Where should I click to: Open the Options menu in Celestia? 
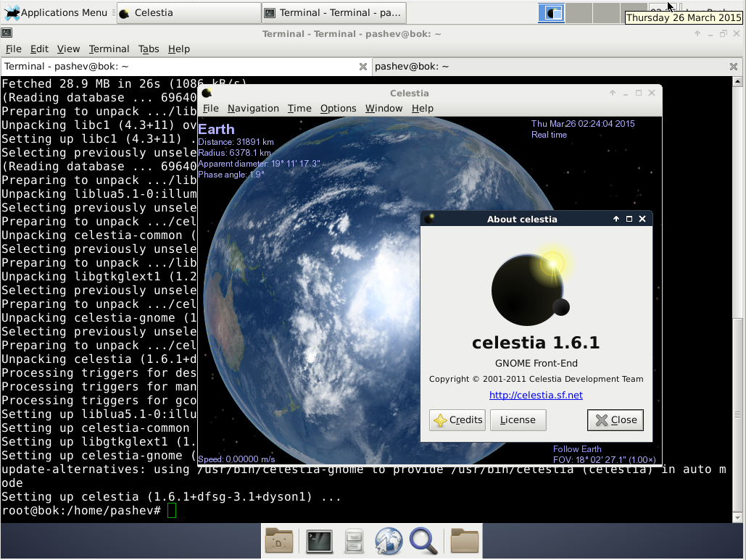click(339, 109)
